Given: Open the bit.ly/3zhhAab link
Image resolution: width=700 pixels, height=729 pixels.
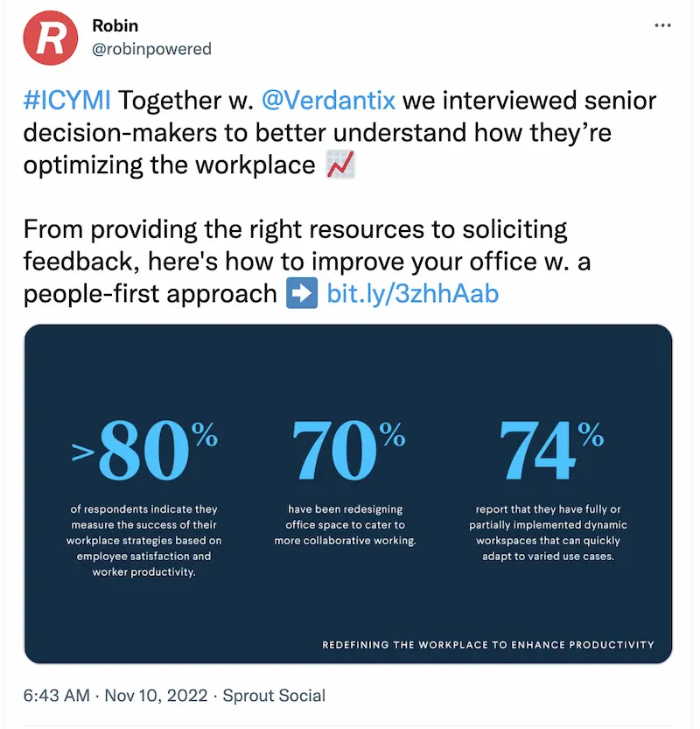Looking at the screenshot, I should pos(413,293).
